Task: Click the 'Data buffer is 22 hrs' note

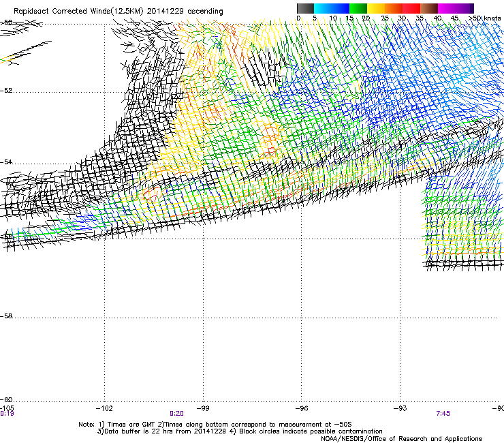Action: click(240, 431)
